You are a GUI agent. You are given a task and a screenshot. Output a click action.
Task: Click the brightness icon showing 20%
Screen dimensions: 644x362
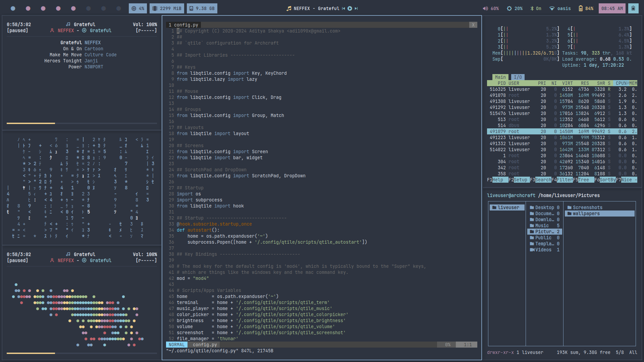point(509,8)
